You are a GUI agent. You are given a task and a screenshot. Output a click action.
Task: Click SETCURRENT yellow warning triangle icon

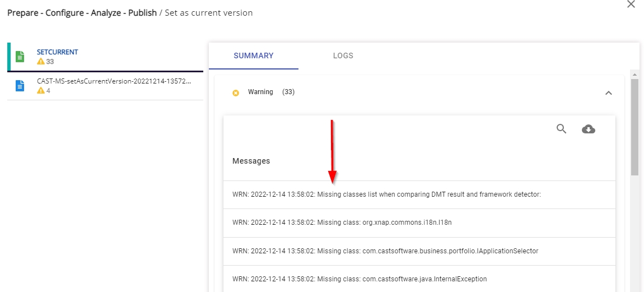coord(40,62)
